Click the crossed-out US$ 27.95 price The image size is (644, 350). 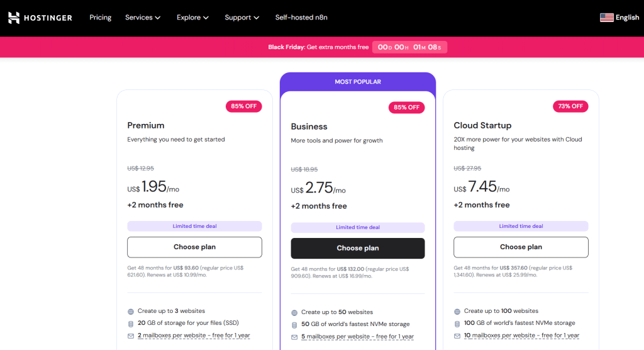click(x=467, y=168)
